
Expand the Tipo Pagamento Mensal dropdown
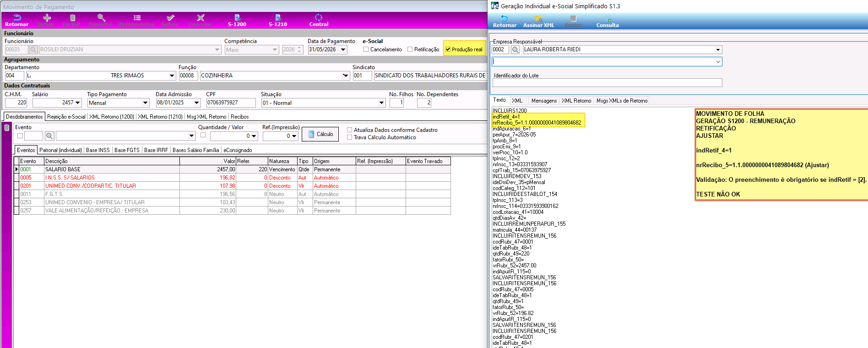(145, 103)
